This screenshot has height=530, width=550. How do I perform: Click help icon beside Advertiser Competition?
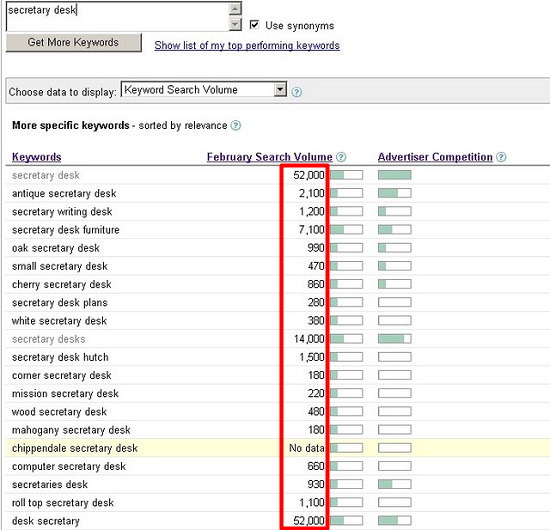[502, 157]
